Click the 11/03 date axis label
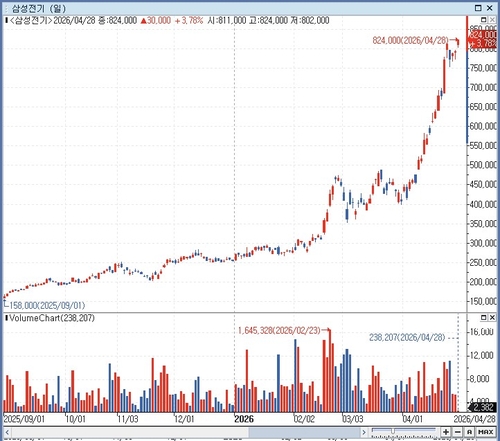 click(128, 419)
